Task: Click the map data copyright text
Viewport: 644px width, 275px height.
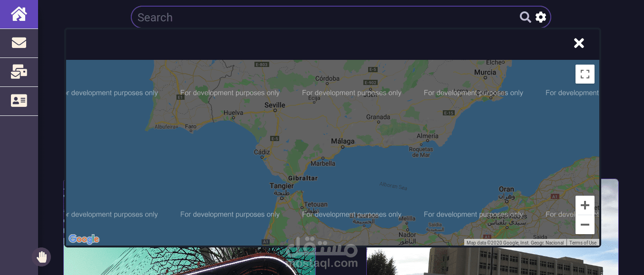Action: click(x=515, y=243)
